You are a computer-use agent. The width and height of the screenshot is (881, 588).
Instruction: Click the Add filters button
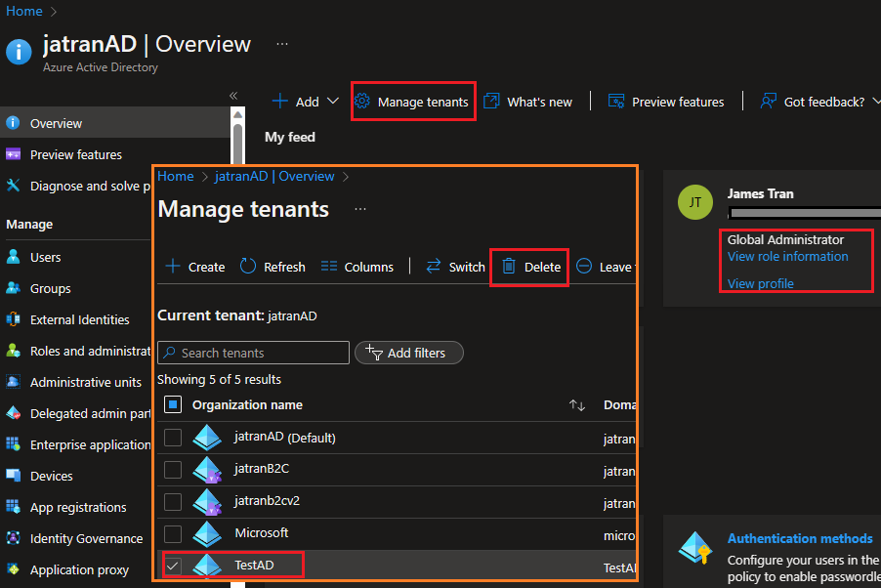pos(409,353)
